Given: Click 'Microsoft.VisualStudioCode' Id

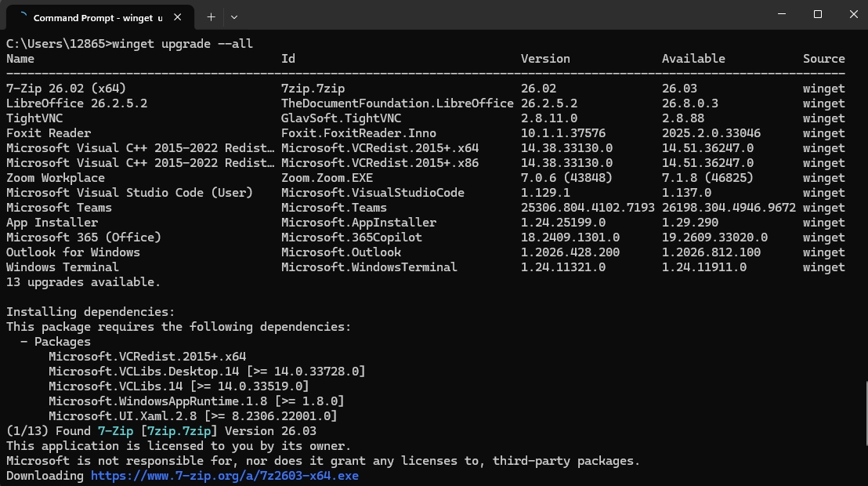Looking at the screenshot, I should point(373,193).
